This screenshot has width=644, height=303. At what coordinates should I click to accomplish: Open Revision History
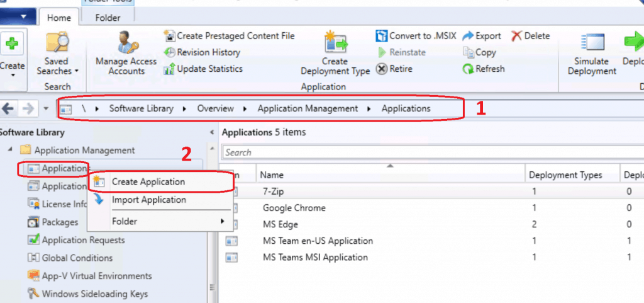(202, 52)
